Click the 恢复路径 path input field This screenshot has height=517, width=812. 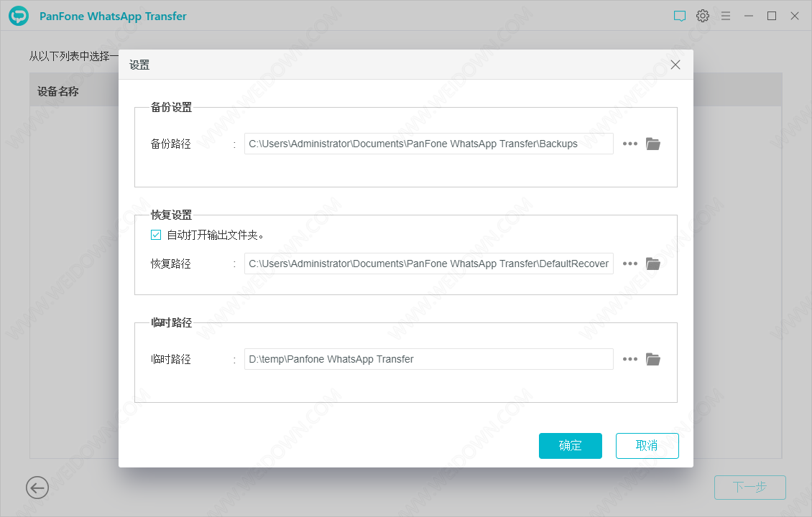pyautogui.click(x=429, y=264)
